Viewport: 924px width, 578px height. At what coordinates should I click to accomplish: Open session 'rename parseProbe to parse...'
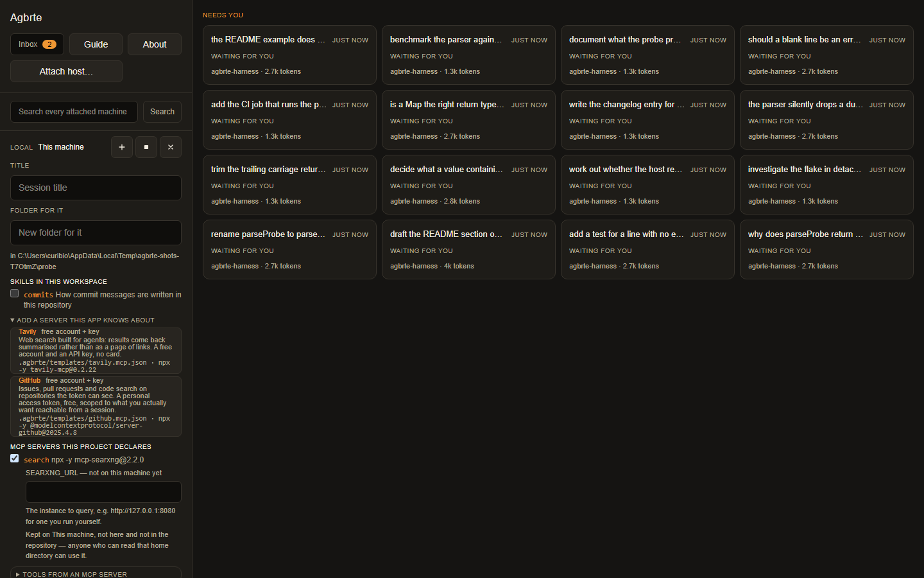click(x=289, y=250)
